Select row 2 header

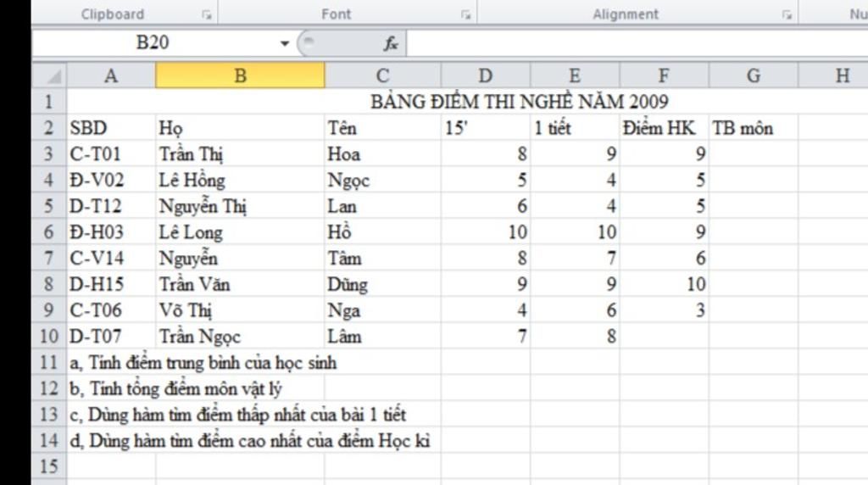(49, 128)
